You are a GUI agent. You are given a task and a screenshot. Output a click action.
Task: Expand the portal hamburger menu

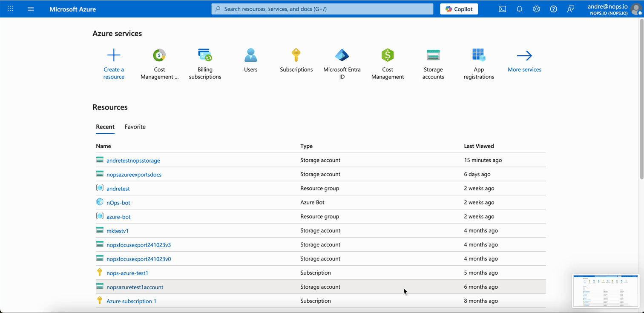(30, 9)
